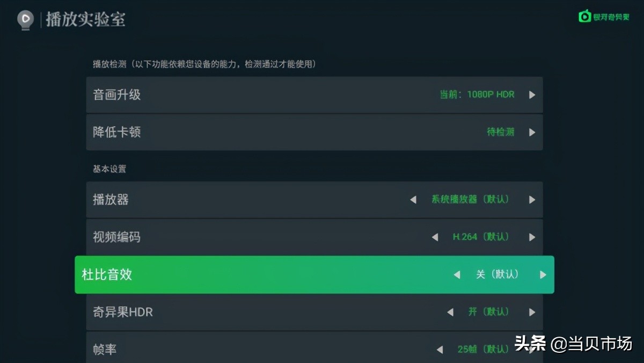The image size is (644, 363).
Task: Click right arrow on 降低卡顿 row
Action: point(532,132)
